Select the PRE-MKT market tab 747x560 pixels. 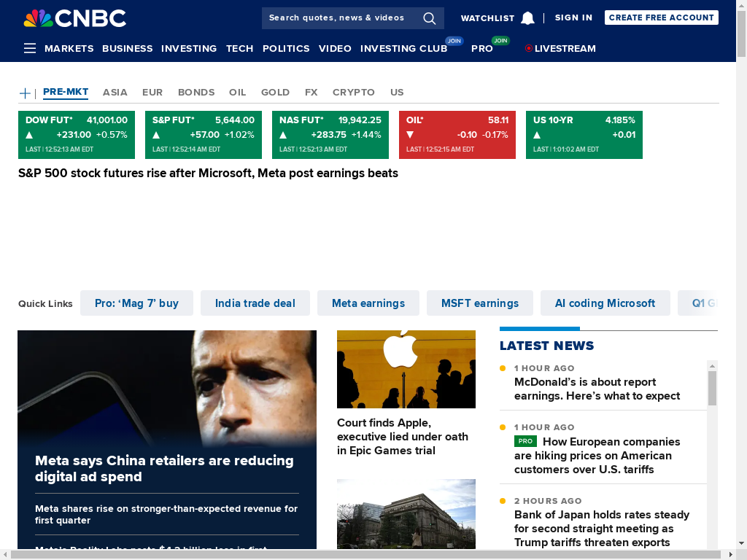[66, 92]
